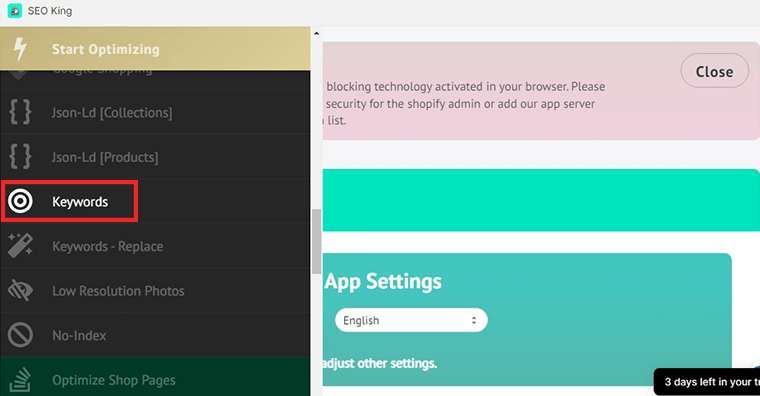Click the sidebar scroll up arrow
This screenshot has width=760, height=396.
coord(317,33)
